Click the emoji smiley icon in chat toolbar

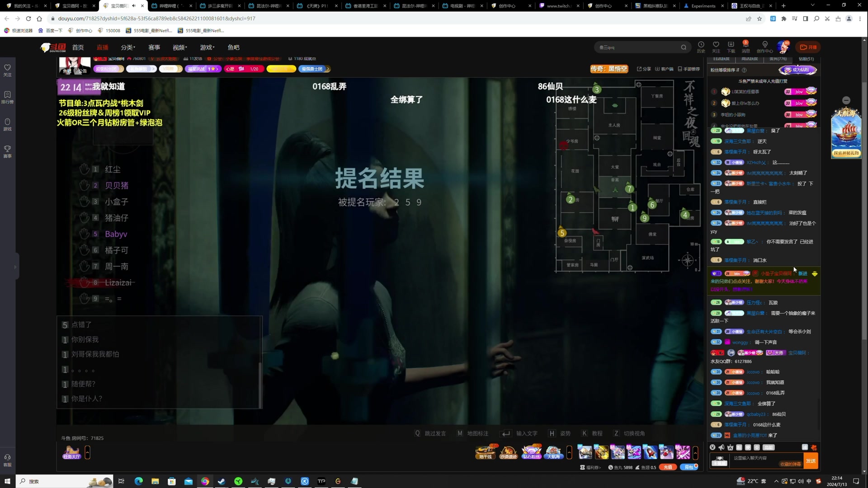(x=712, y=447)
